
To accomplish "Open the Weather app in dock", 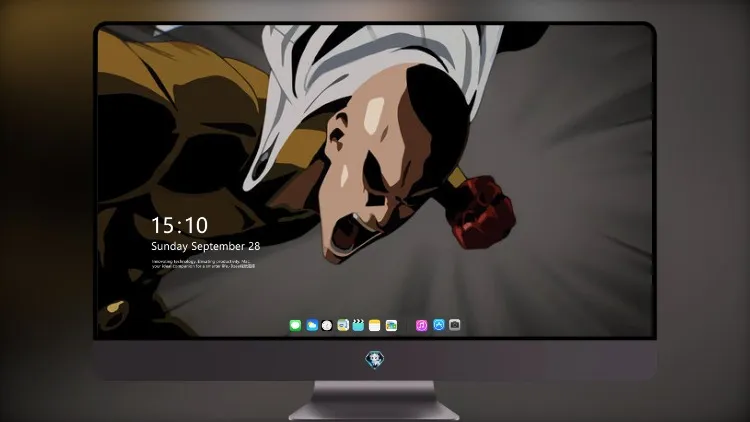I will 312,325.
